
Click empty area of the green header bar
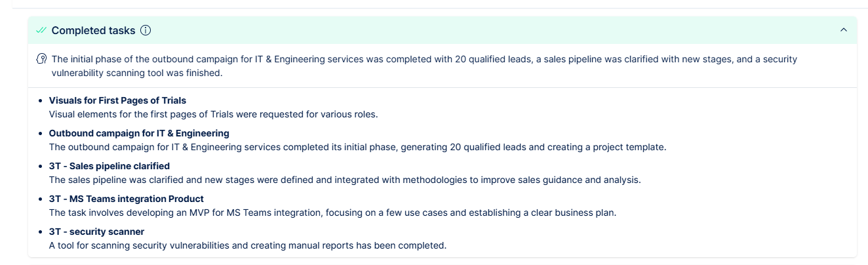point(492,30)
